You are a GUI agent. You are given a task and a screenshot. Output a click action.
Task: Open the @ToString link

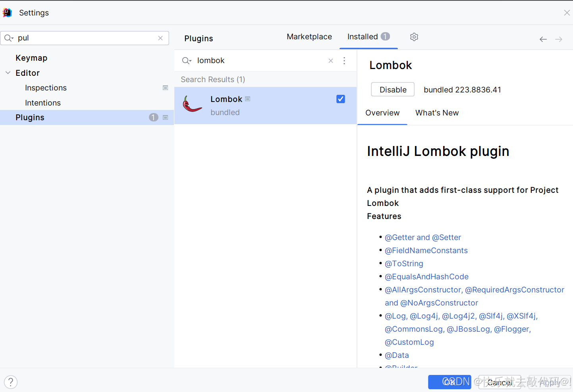pyautogui.click(x=404, y=263)
